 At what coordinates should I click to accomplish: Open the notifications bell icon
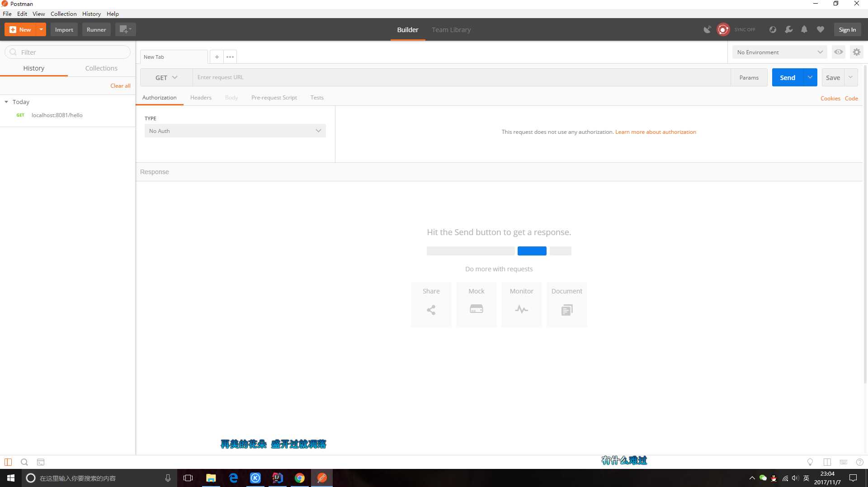point(804,29)
